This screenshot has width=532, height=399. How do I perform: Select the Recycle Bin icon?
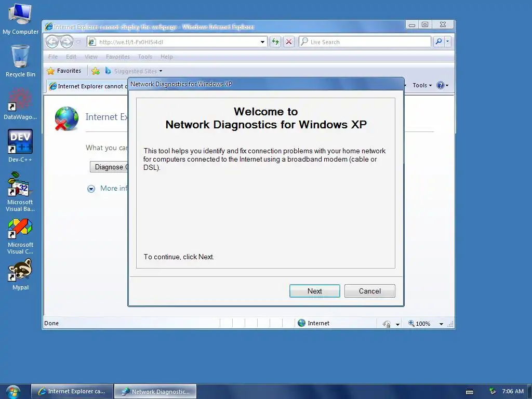click(x=20, y=61)
